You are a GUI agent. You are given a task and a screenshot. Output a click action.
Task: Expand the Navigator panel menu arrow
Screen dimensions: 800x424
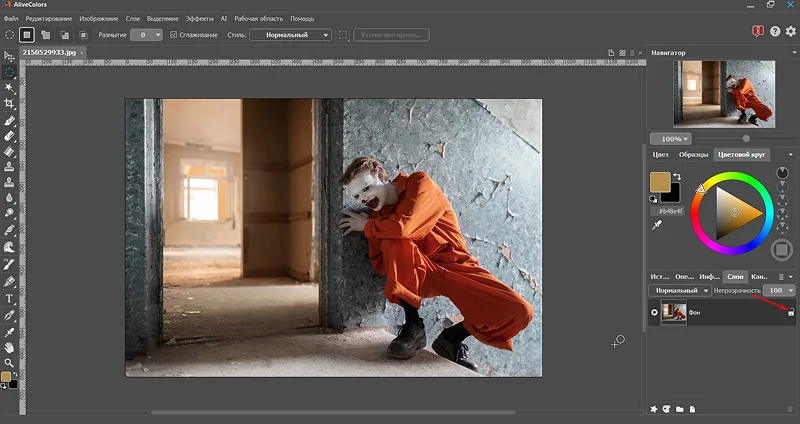click(x=794, y=53)
